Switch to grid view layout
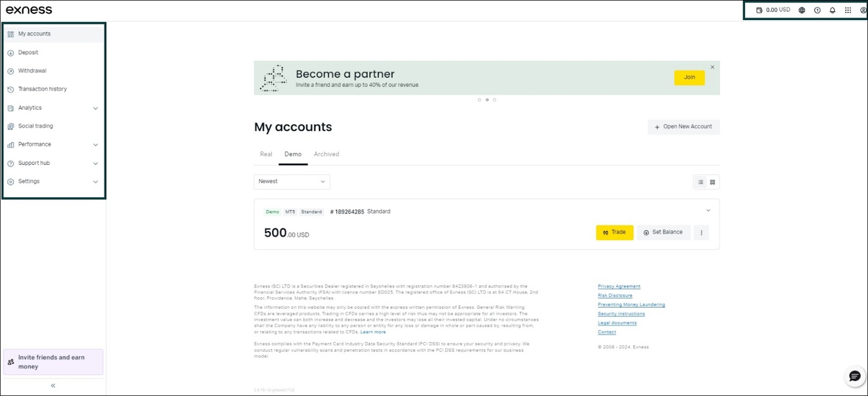The width and height of the screenshot is (868, 396). tap(712, 182)
